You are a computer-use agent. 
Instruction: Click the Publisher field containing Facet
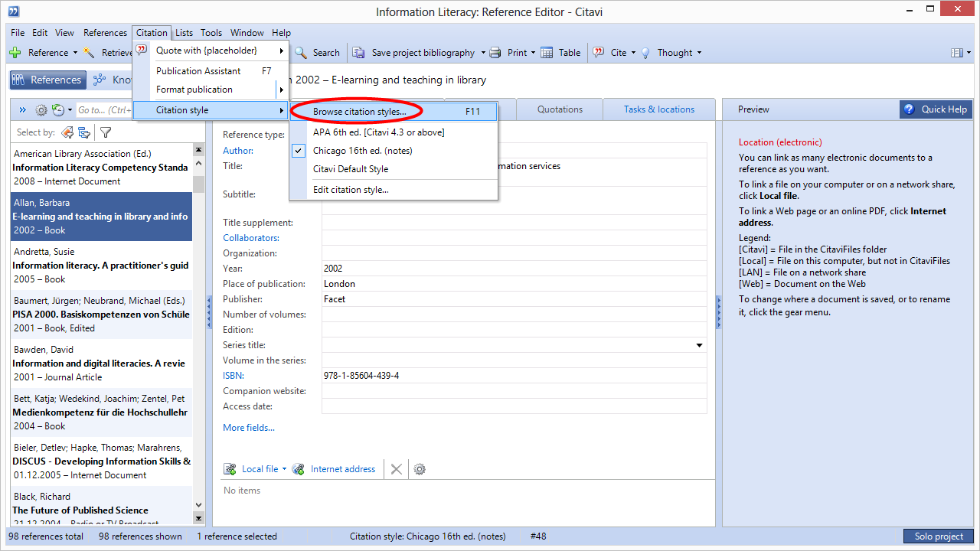(514, 299)
